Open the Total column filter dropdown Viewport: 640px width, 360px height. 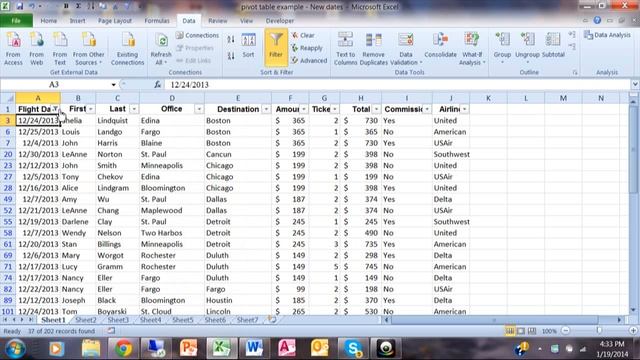pyautogui.click(x=376, y=109)
